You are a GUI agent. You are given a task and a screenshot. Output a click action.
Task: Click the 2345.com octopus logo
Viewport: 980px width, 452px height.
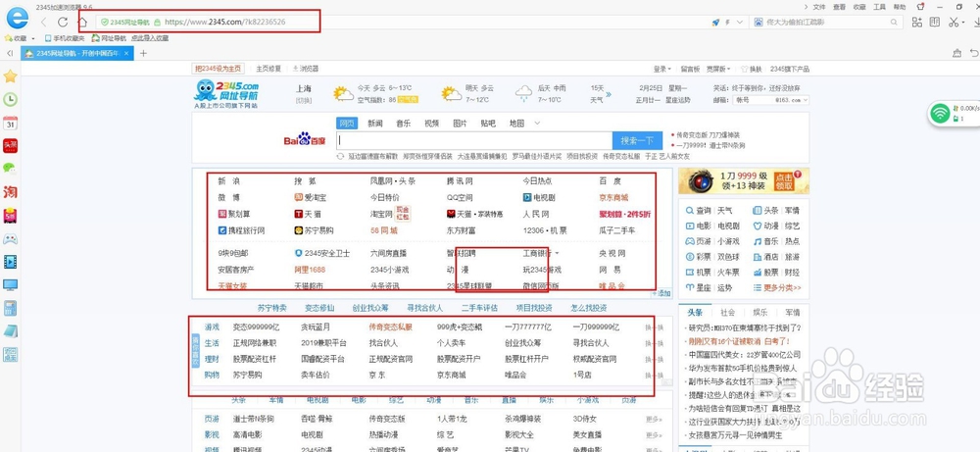coord(226,92)
